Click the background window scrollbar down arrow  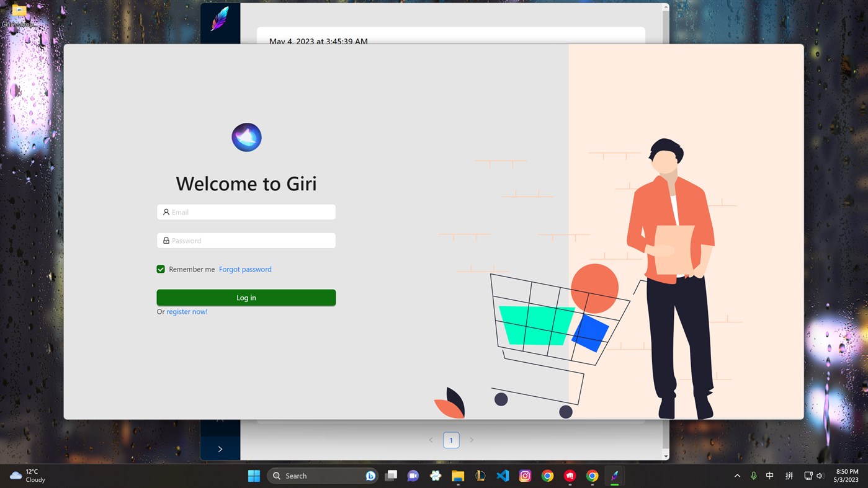tap(666, 456)
